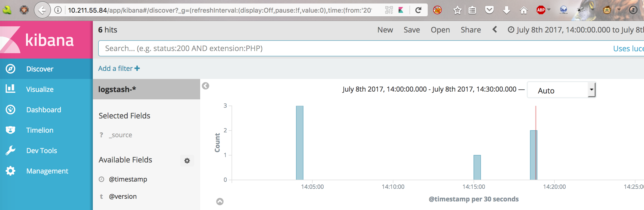
Task: Click the red blocked-script icon in toolbar
Action: click(x=437, y=10)
